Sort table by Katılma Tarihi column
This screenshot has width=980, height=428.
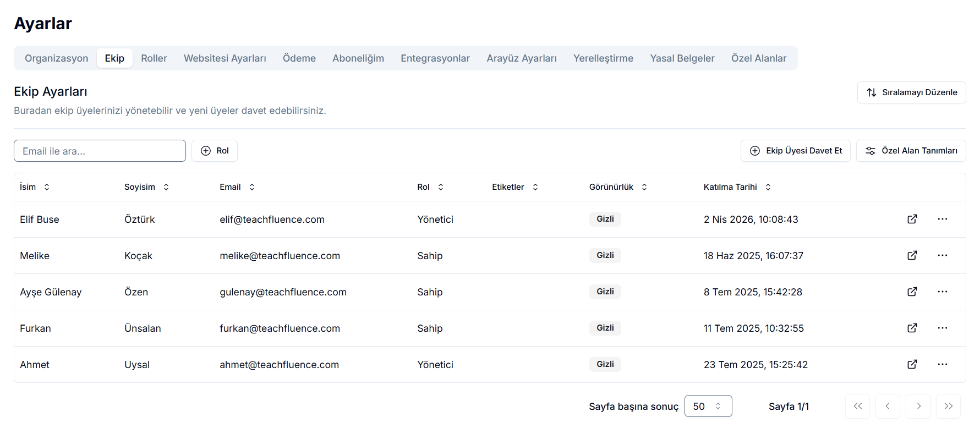click(737, 187)
